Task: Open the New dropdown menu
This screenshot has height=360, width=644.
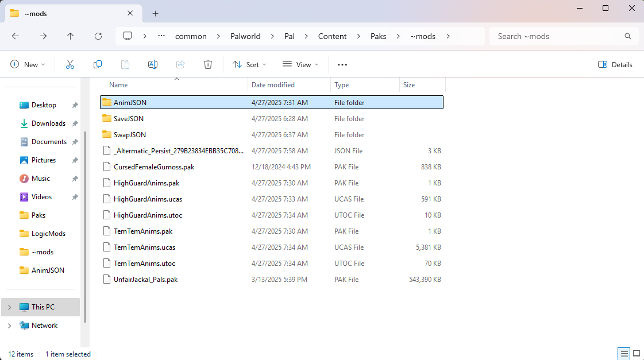Action: pos(28,64)
